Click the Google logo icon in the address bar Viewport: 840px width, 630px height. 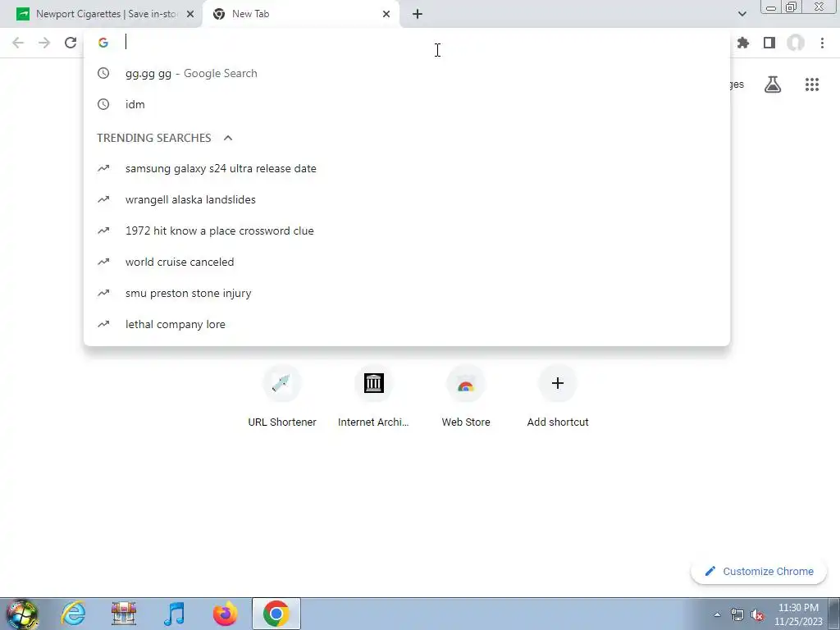point(103,43)
